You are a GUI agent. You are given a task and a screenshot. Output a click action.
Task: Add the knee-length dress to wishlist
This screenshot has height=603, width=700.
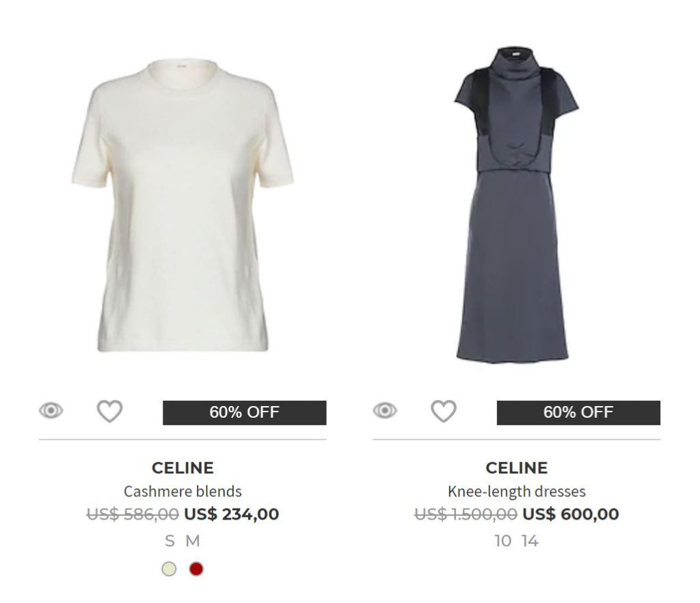point(443,412)
